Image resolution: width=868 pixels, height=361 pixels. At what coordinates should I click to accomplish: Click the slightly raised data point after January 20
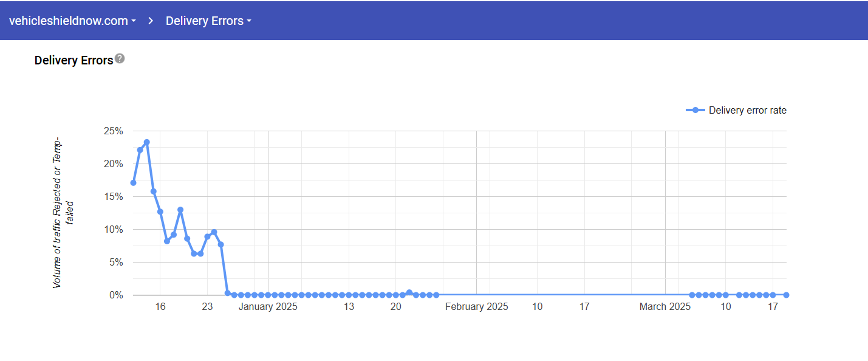point(409,292)
